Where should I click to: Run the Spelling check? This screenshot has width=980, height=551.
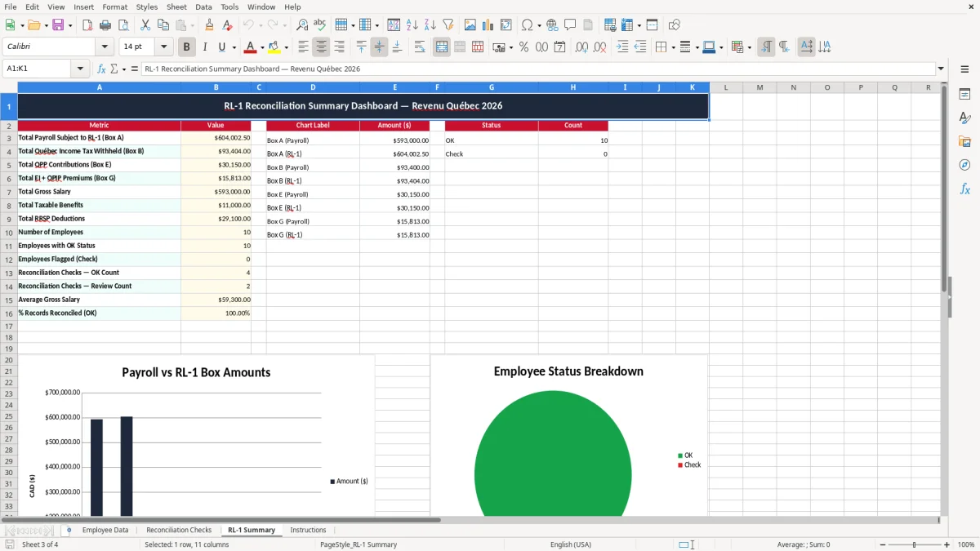[x=320, y=25]
